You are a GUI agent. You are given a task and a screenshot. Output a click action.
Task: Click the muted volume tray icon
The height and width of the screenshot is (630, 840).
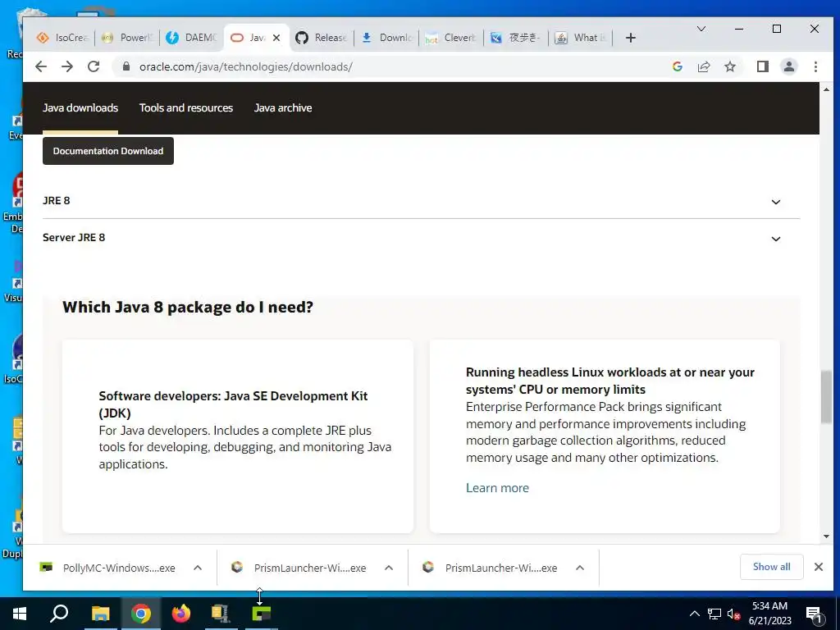coord(733,614)
